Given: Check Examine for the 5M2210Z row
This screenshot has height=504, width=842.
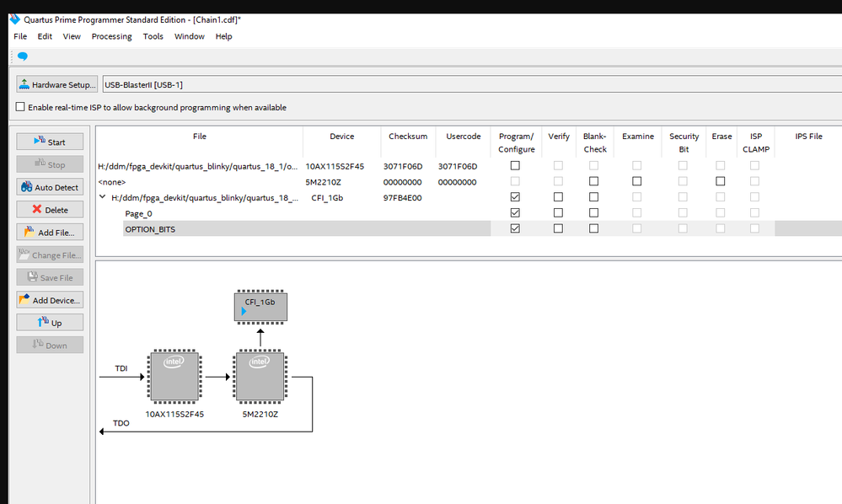Looking at the screenshot, I should 637,181.
